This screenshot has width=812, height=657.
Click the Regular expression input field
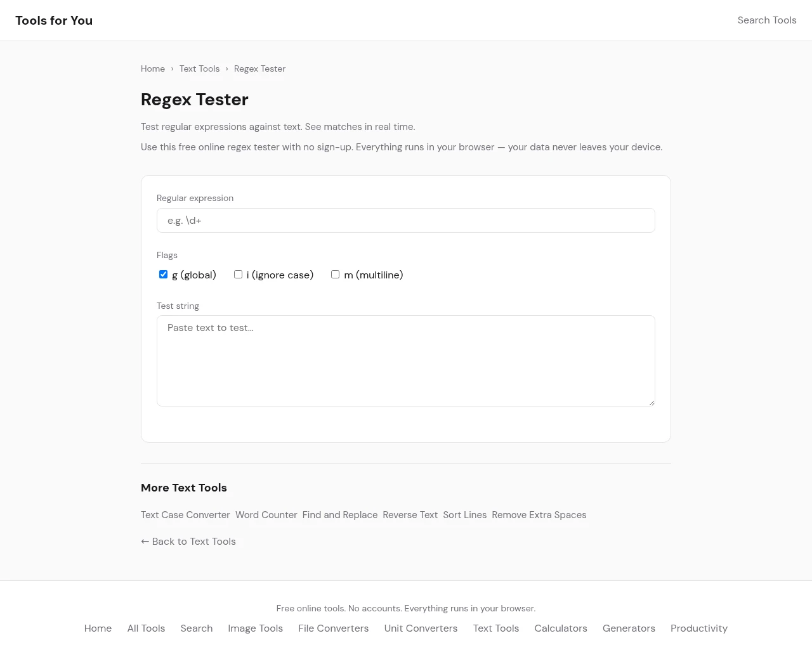pos(405,221)
